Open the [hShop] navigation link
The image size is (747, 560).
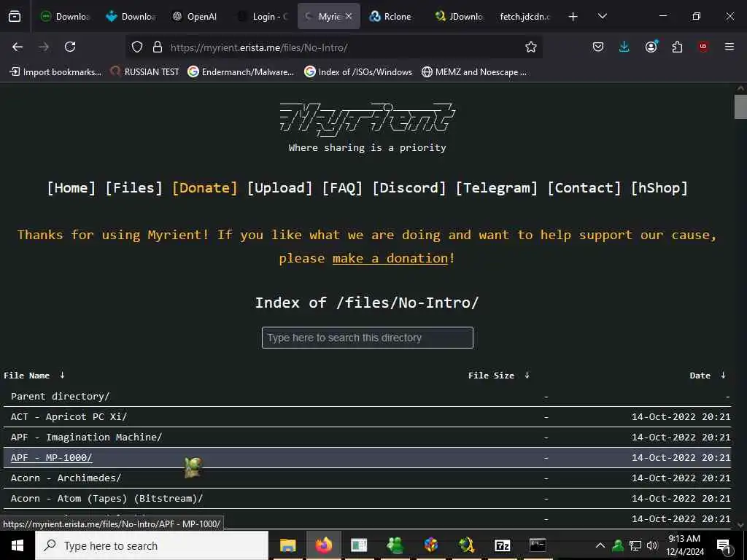click(x=659, y=187)
